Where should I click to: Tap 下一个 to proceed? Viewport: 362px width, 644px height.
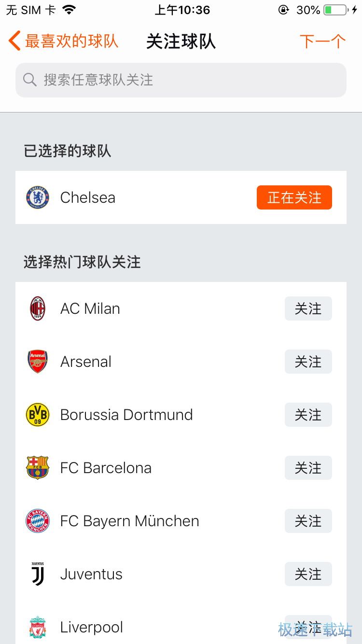point(322,41)
